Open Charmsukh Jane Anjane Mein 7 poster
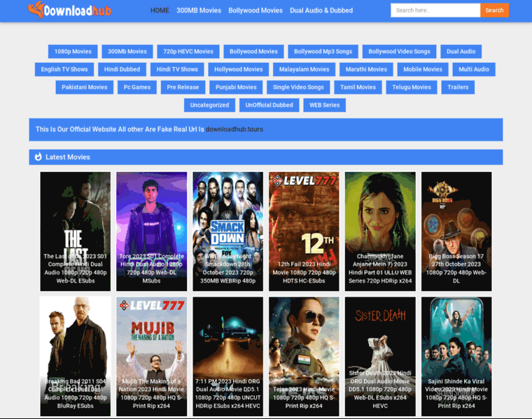 tap(380, 232)
